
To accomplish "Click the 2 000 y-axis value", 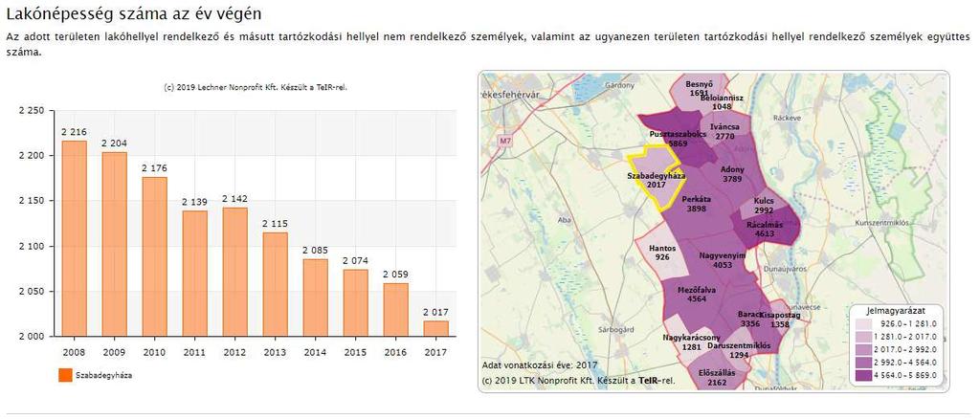I will pyautogui.click(x=32, y=337).
